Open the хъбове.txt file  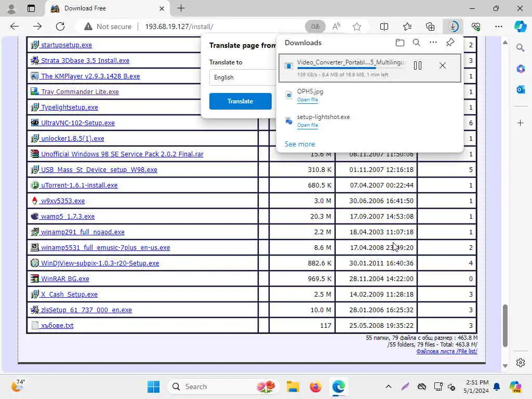pyautogui.click(x=57, y=326)
